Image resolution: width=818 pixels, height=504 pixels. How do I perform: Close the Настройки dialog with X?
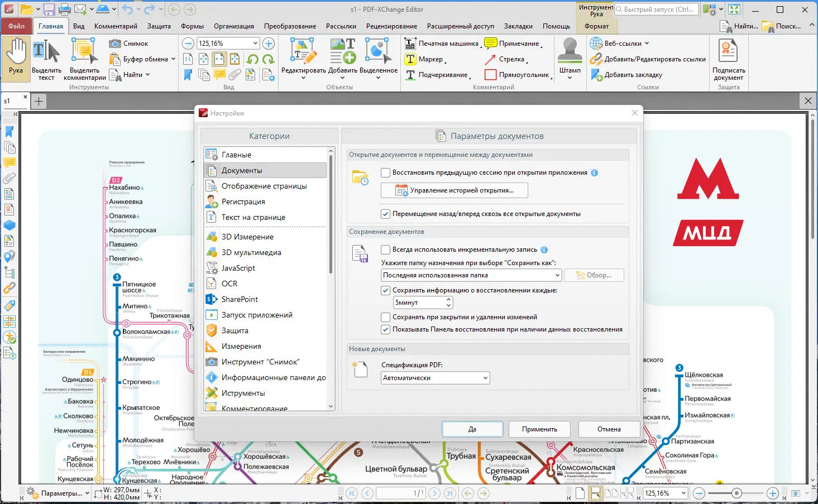pyautogui.click(x=634, y=113)
